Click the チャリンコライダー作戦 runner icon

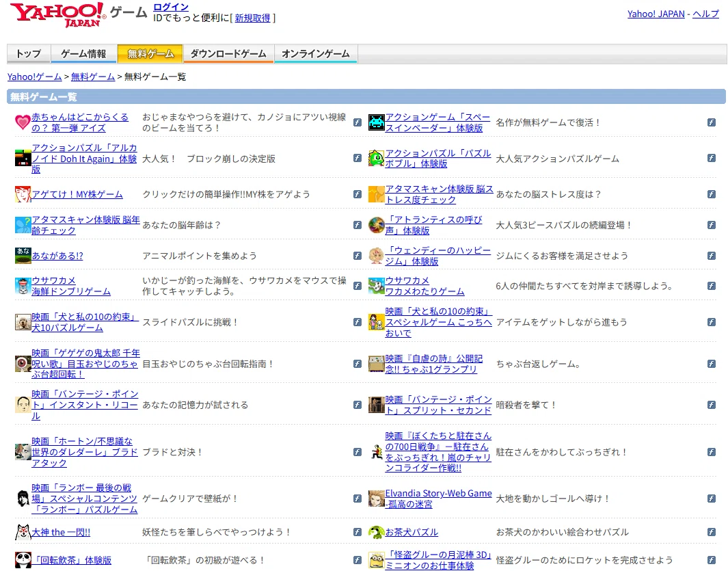tap(377, 451)
